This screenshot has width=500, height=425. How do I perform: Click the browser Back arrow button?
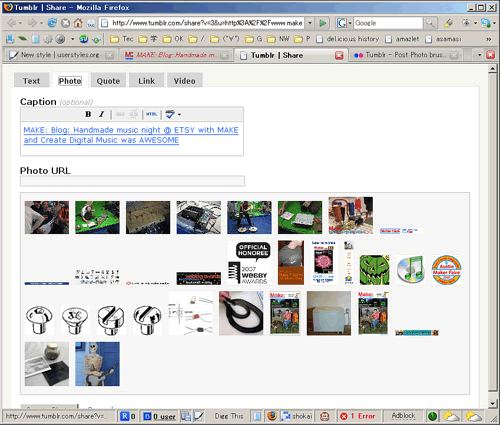tap(12, 23)
